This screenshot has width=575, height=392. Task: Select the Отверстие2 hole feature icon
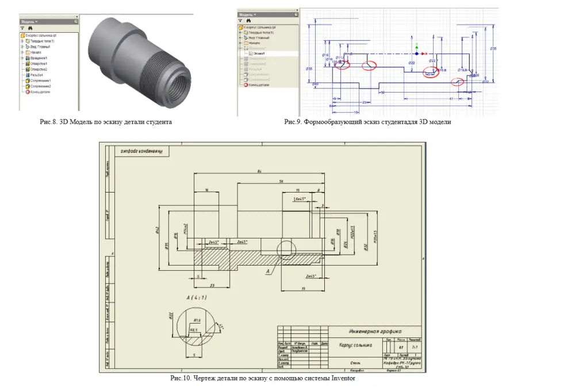[x=28, y=70]
